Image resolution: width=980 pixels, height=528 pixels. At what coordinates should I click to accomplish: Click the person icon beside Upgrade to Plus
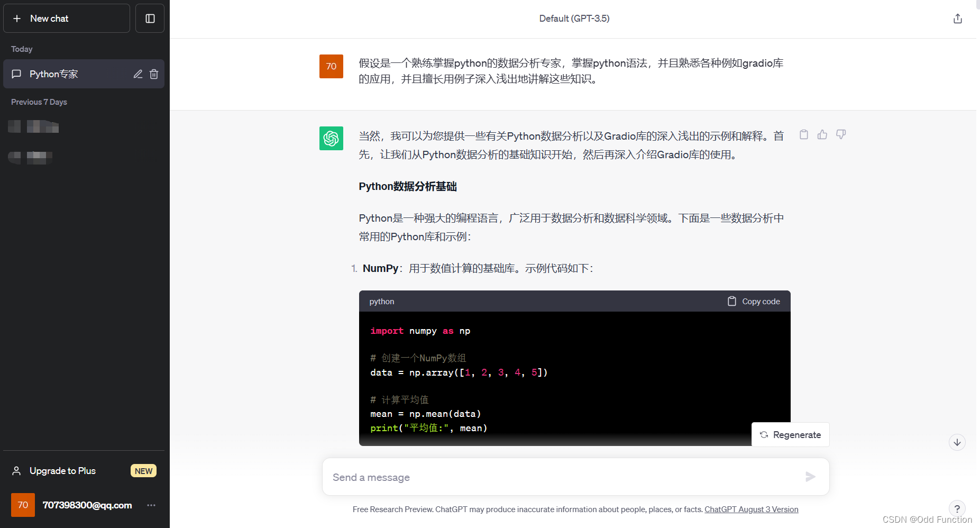click(16, 471)
